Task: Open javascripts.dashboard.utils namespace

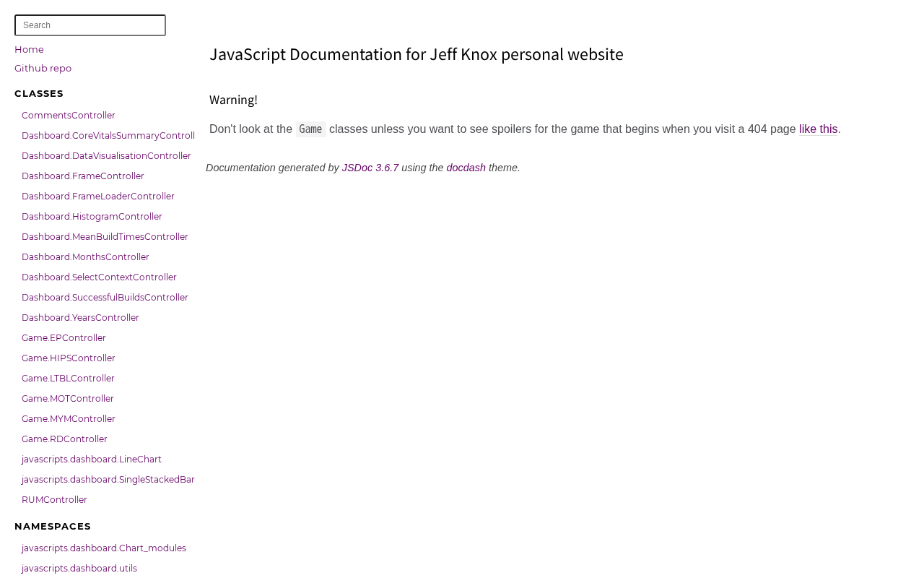Action: click(x=79, y=569)
